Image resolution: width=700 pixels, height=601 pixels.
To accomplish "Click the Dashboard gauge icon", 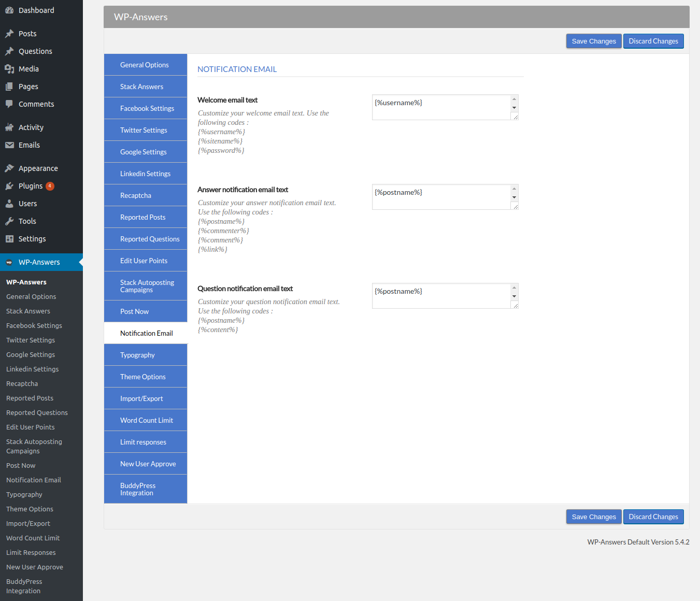I will 9,10.
